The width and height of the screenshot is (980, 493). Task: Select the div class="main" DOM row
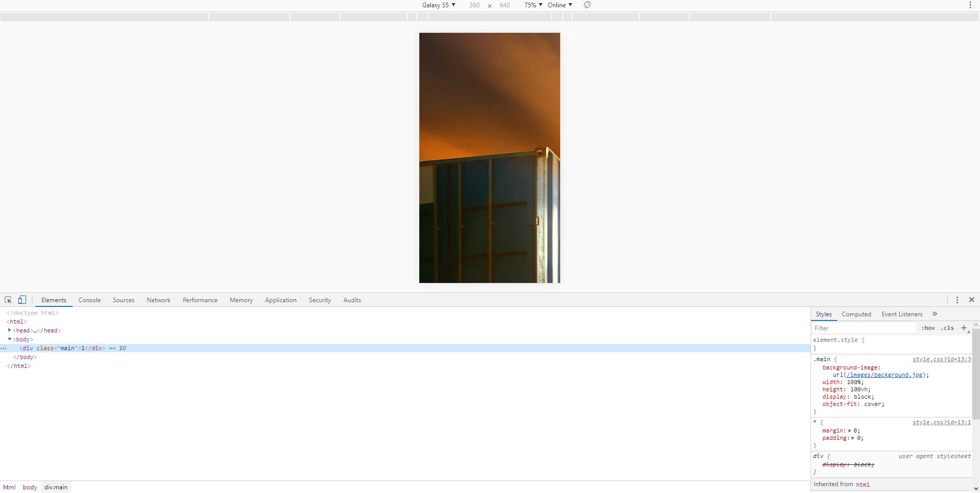405,348
